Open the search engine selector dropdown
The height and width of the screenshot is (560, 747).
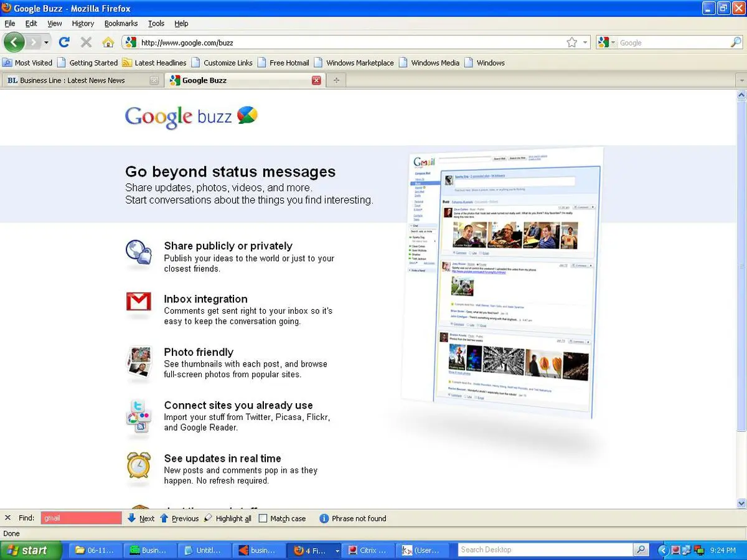coord(606,42)
